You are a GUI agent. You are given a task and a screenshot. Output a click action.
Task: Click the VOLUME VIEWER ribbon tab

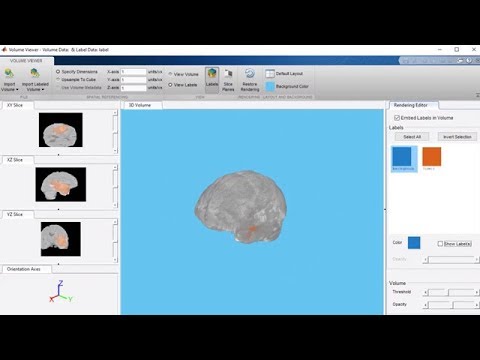click(26, 61)
